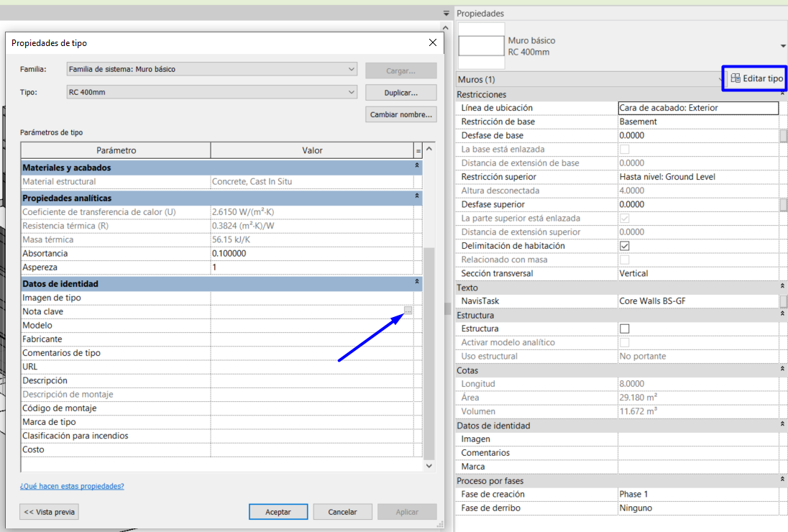Click the Línea de ubicación value field
The width and height of the screenshot is (788, 532).
point(698,108)
